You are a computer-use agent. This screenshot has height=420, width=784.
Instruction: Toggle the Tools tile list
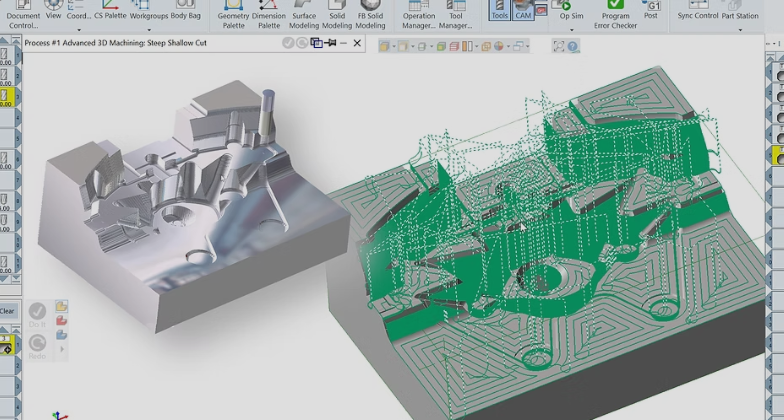pos(499,11)
